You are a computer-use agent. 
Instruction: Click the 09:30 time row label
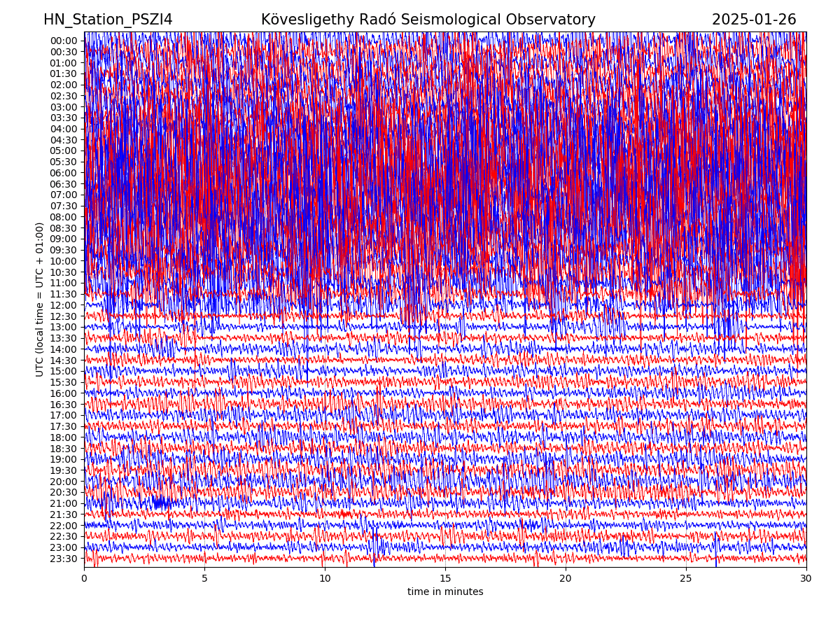64,250
